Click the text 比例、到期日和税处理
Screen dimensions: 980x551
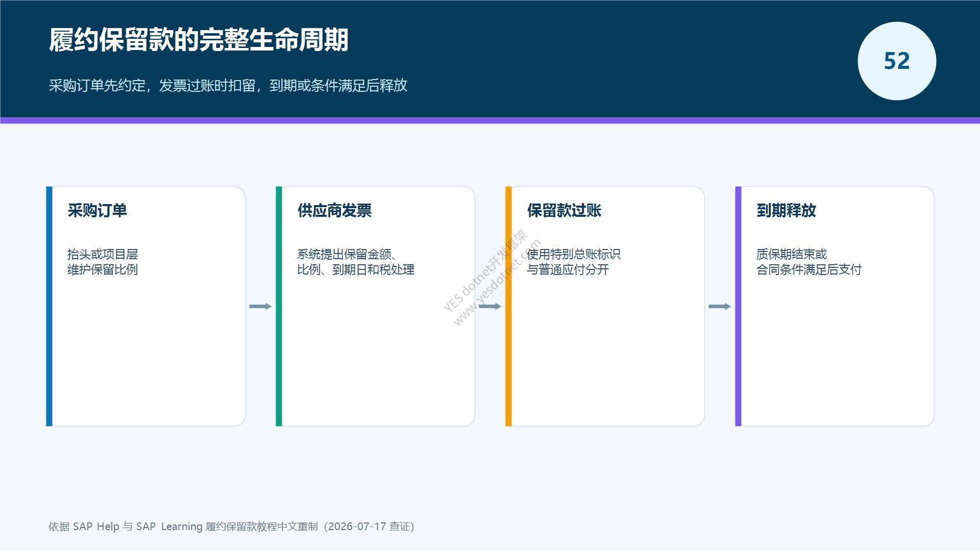(x=356, y=269)
